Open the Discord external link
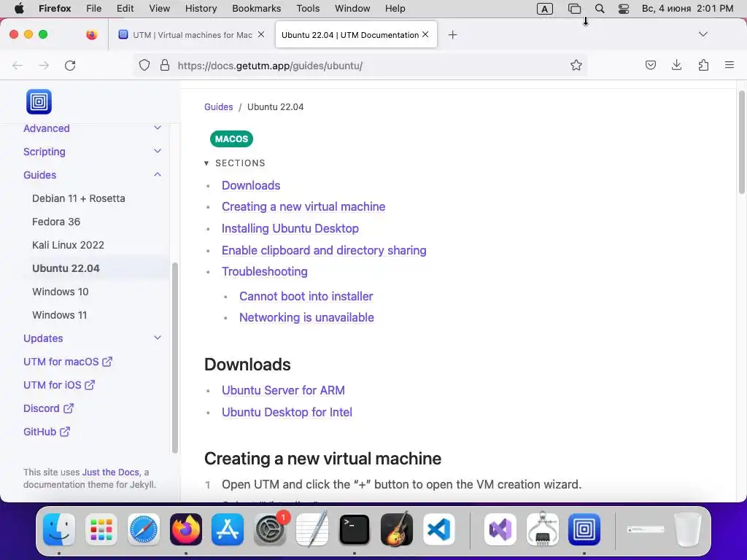Image resolution: width=747 pixels, height=560 pixels. click(49, 408)
